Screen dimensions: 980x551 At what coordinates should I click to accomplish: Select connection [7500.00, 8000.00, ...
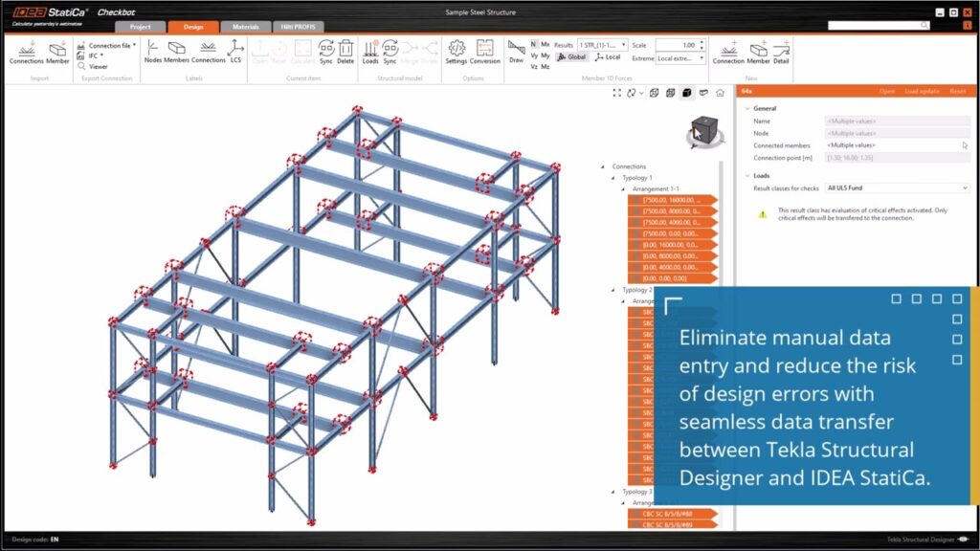click(673, 211)
